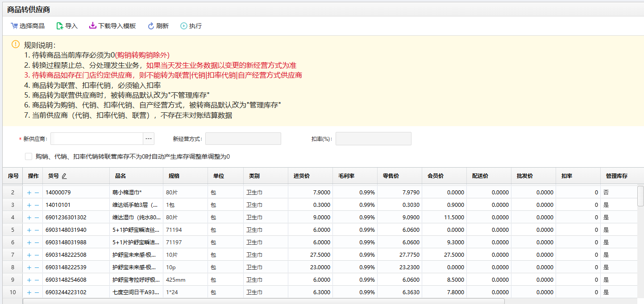Open the 新经营方式 selection box

click(243, 139)
